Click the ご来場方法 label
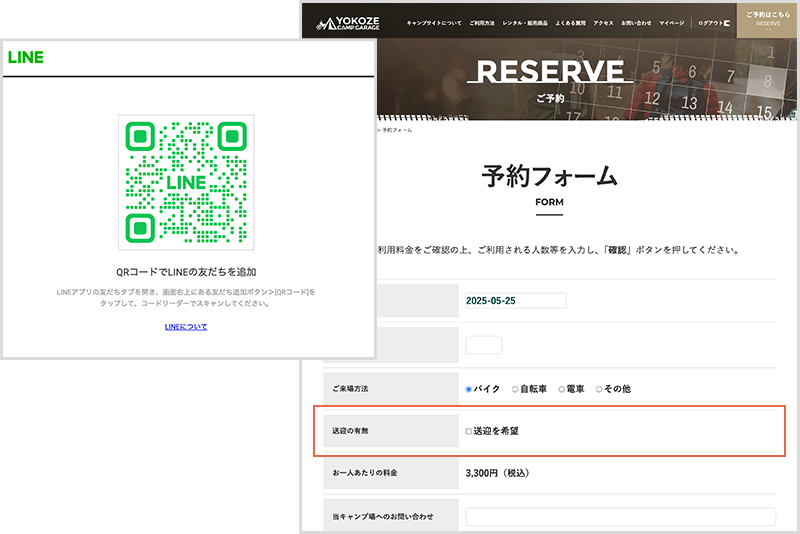Screen dimensions: 800x534 350,389
